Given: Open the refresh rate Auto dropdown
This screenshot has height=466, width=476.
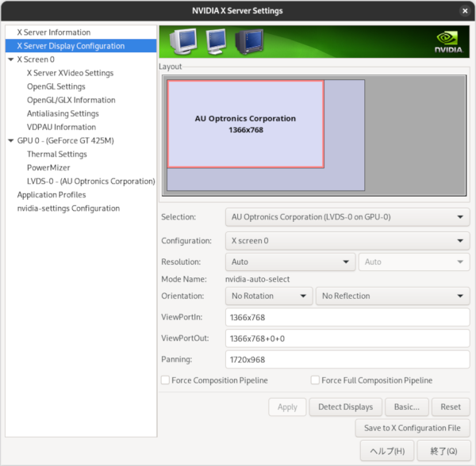Looking at the screenshot, I should [414, 262].
